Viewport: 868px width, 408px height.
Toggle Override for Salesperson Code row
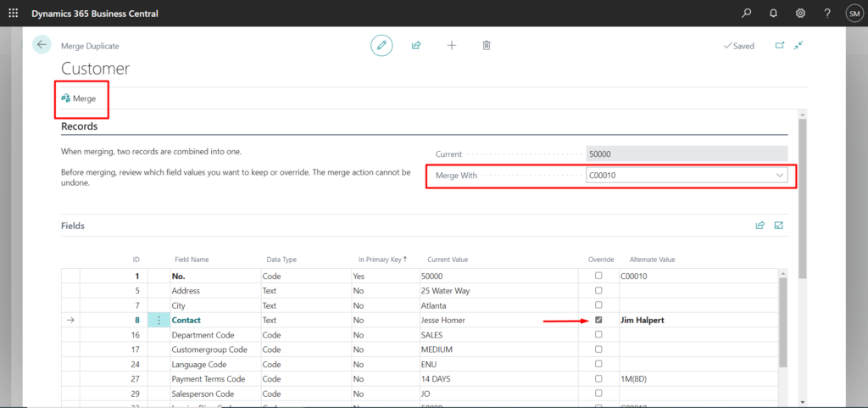coord(598,394)
